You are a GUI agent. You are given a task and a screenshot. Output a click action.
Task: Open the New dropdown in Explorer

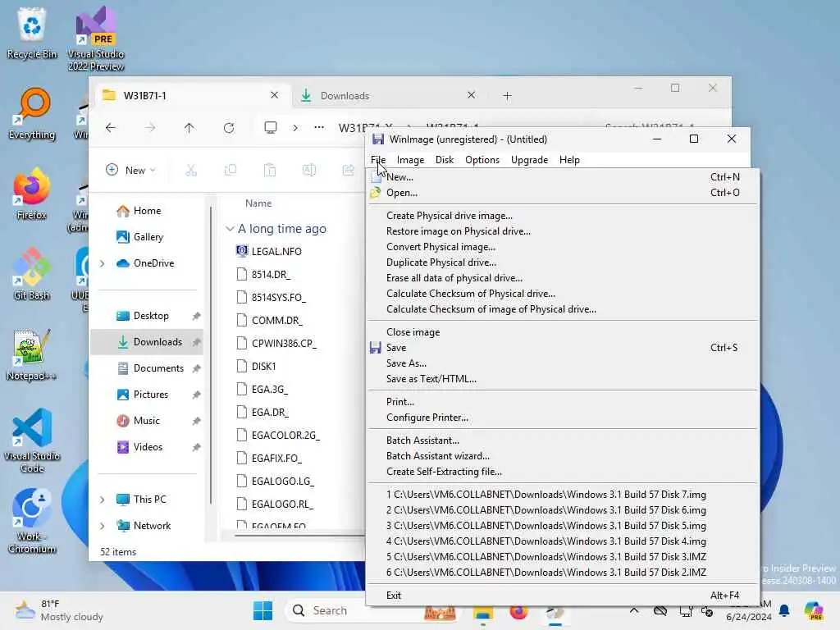(130, 171)
